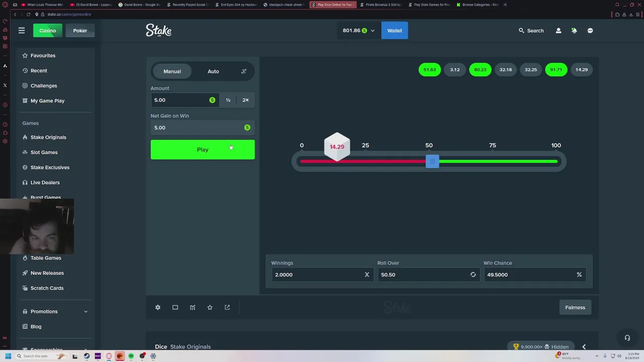
Task: Click the Stake logo
Action: pos(158,31)
